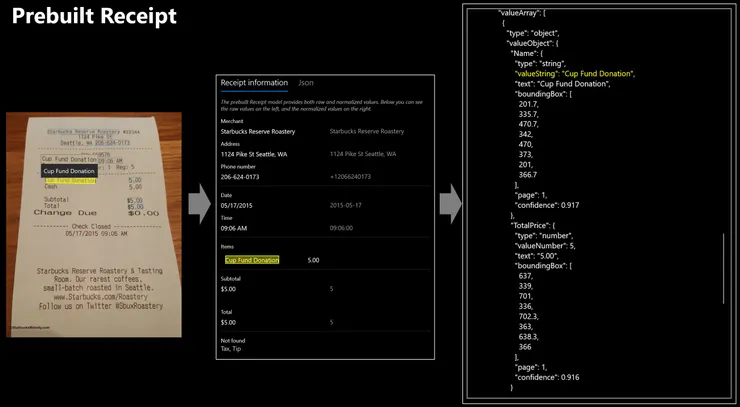
Task: Select the "Tax, Tip" not found text
Action: click(231, 349)
